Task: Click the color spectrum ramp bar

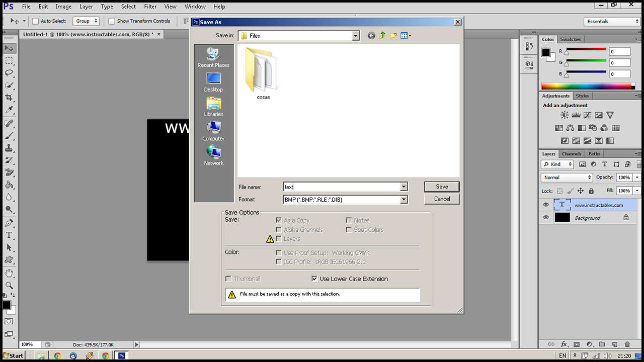Action: coord(588,86)
